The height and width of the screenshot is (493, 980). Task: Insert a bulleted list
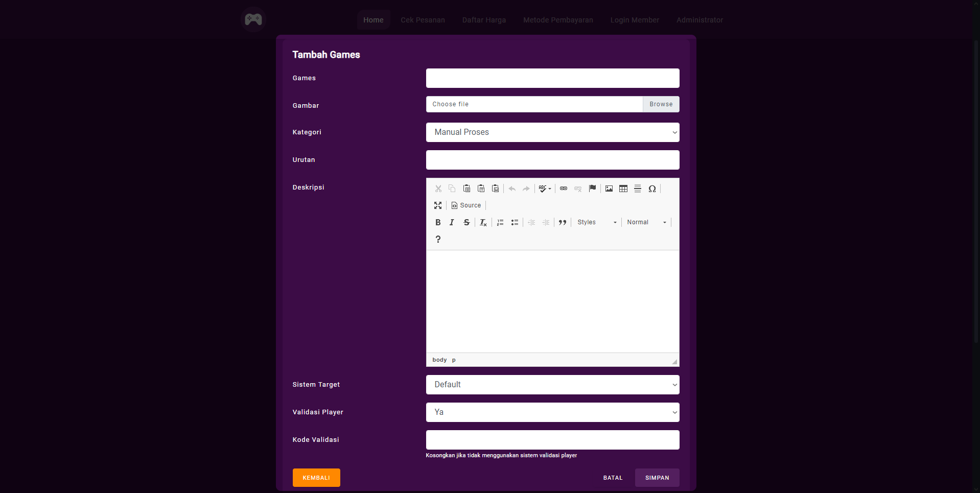tap(515, 222)
